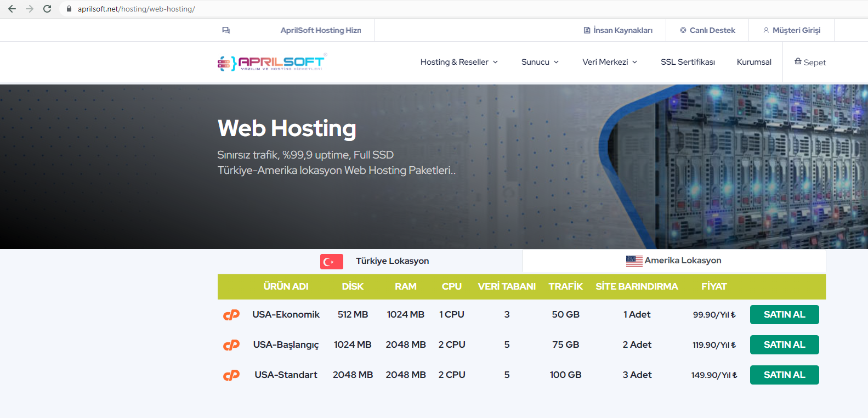
Task: Click the 3 Adet site hosting value
Action: pyautogui.click(x=637, y=375)
